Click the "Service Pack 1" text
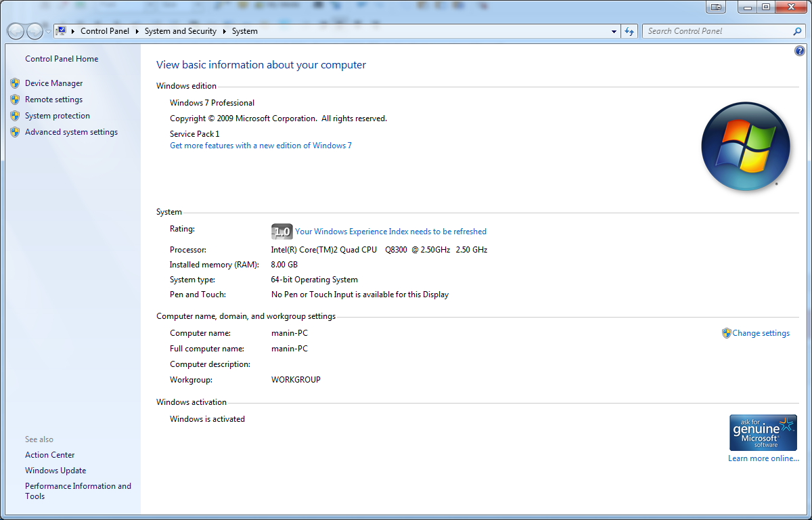This screenshot has height=520, width=812. tap(195, 134)
